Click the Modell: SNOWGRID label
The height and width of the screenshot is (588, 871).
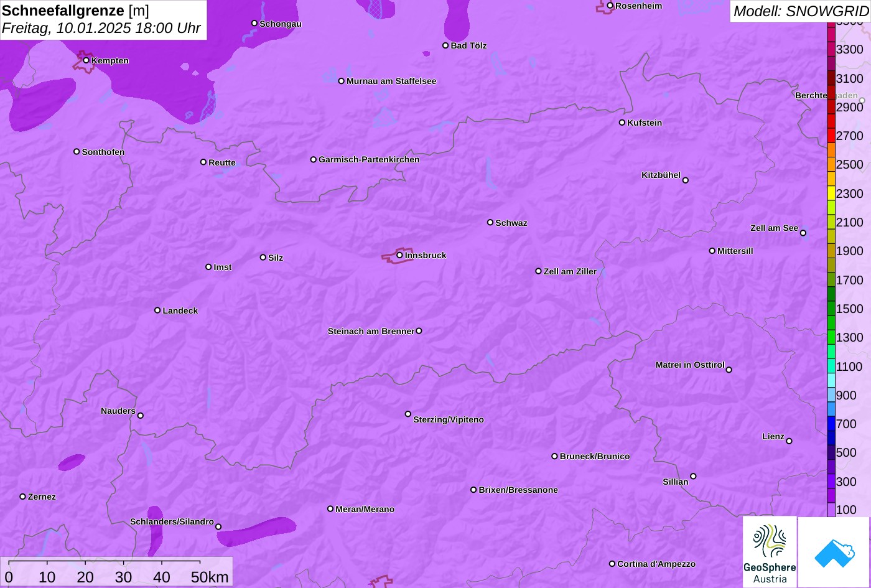[801, 11]
